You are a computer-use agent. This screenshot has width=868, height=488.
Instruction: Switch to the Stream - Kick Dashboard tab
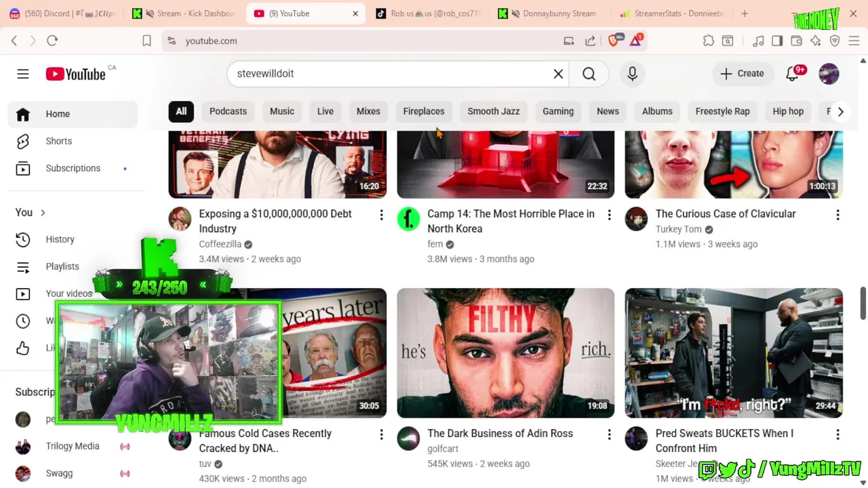click(184, 14)
